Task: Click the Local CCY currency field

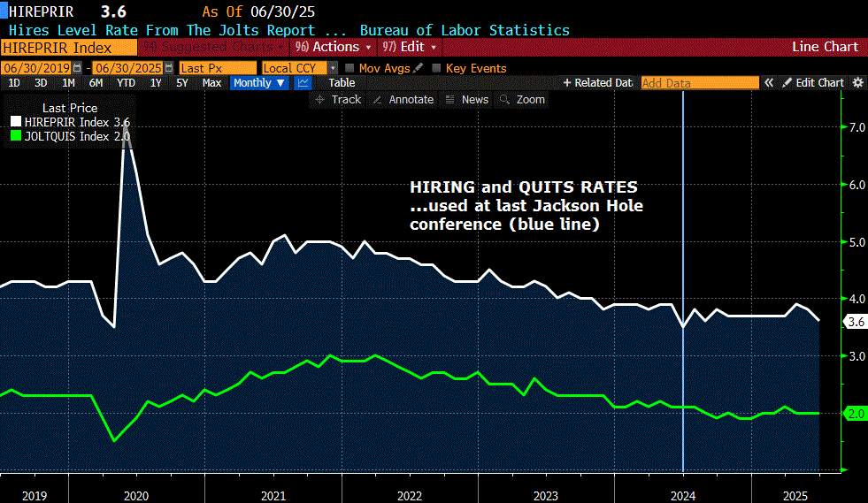Action: [x=295, y=68]
